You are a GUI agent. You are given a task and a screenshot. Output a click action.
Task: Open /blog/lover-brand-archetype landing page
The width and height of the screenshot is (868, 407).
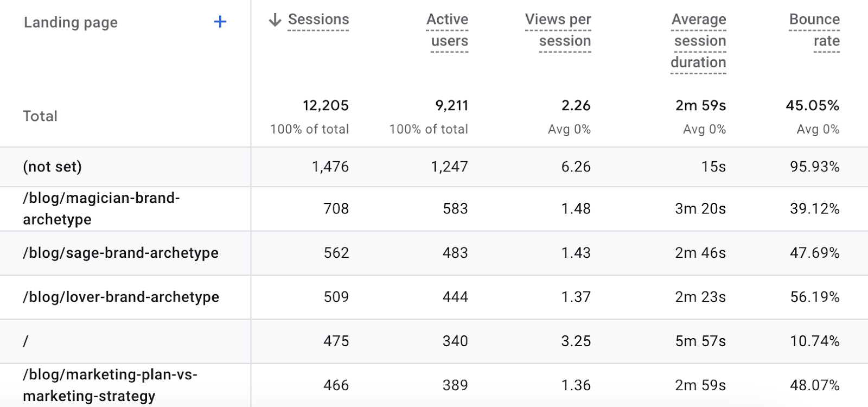tap(120, 297)
